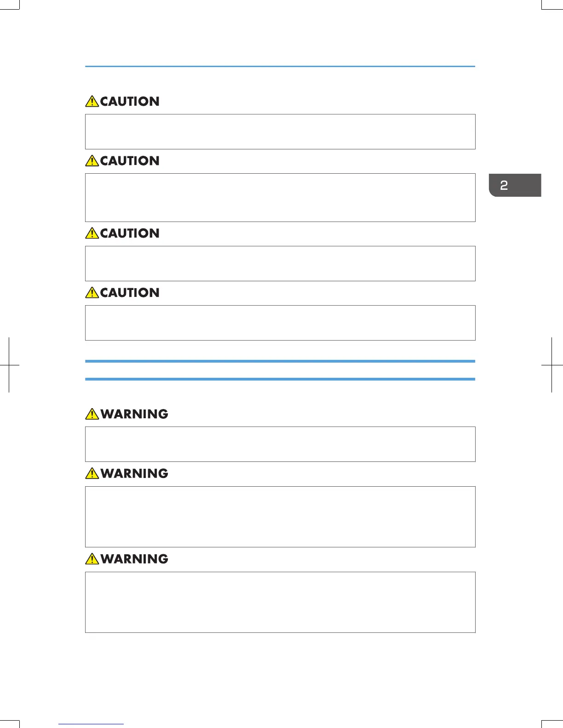Click the number 2 on the gray tab
563x728 pixels.
[504, 185]
